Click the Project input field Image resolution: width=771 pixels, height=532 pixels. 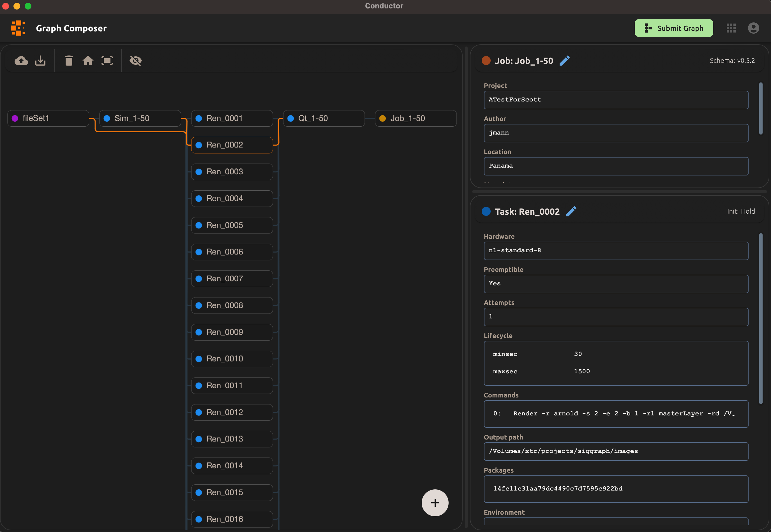pyautogui.click(x=616, y=100)
